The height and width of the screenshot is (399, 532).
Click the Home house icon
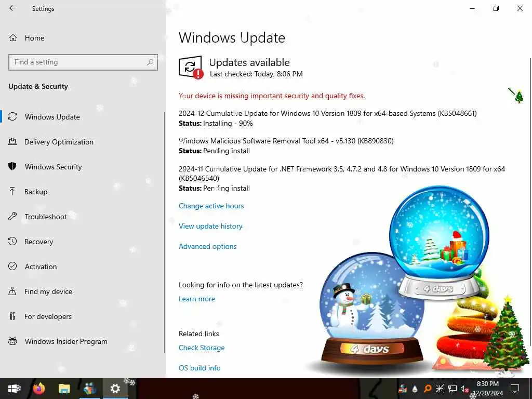13,37
